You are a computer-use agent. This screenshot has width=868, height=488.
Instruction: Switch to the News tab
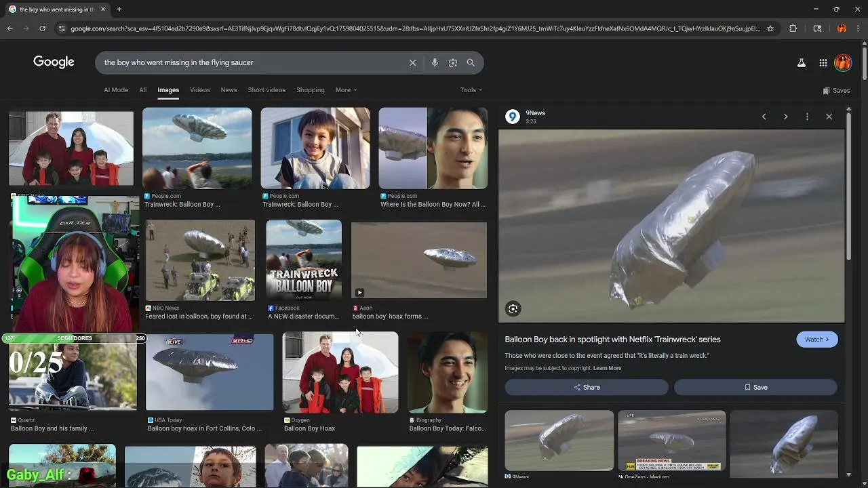pos(229,90)
